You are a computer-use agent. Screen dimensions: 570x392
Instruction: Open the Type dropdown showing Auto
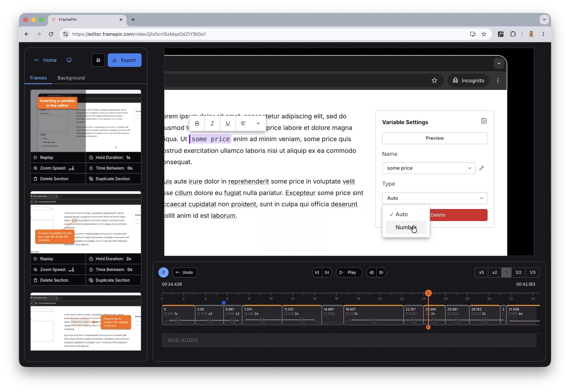click(435, 198)
